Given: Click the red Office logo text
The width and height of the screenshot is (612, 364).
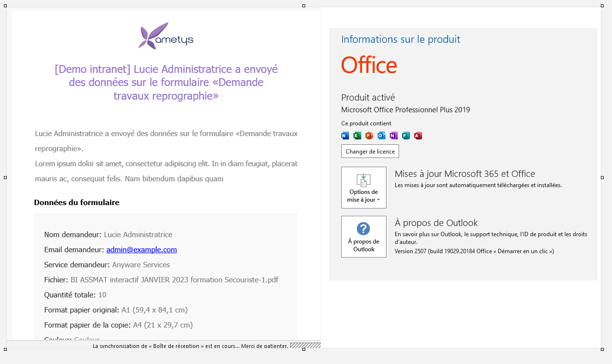Looking at the screenshot, I should pos(369,65).
